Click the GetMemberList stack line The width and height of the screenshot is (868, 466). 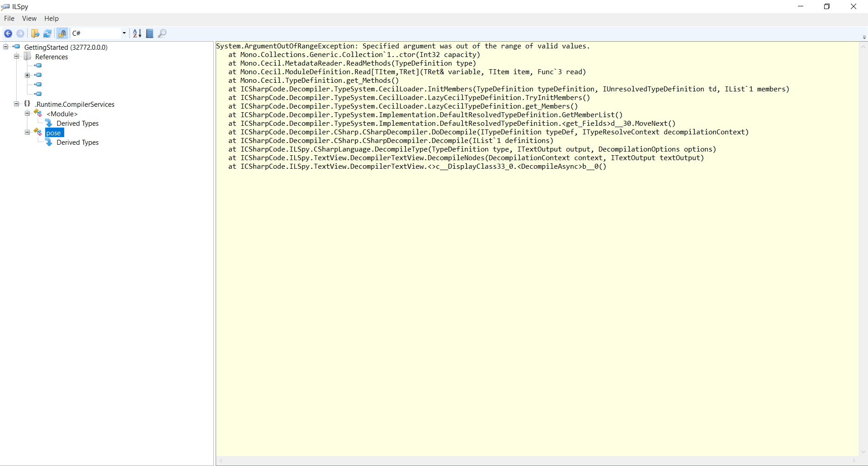click(x=425, y=115)
